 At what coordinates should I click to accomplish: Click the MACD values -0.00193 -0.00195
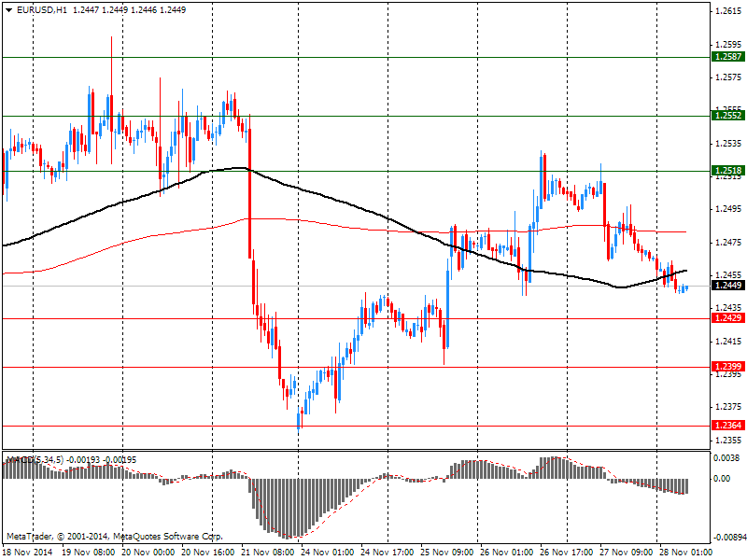(x=101, y=459)
